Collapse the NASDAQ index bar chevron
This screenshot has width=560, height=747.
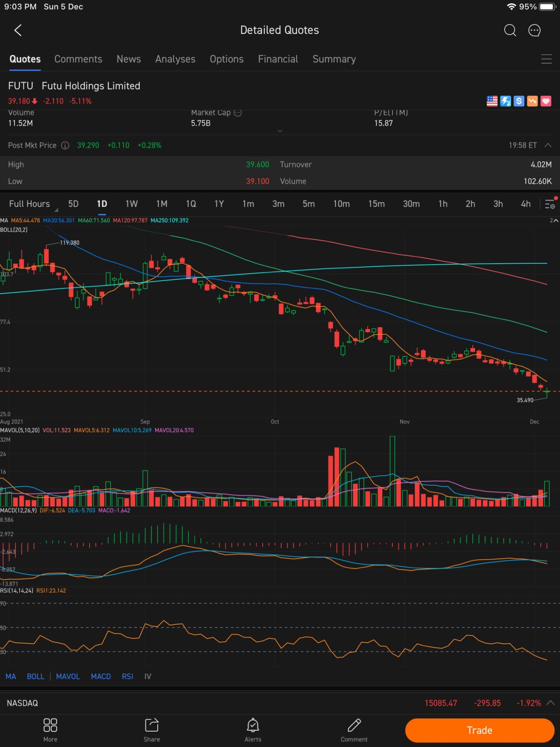[551, 703]
